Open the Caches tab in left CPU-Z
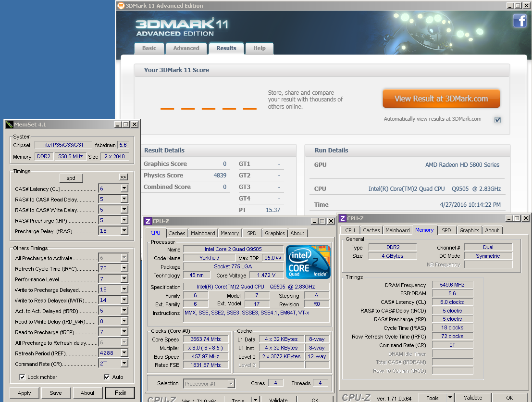The width and height of the screenshot is (532, 402). click(177, 233)
